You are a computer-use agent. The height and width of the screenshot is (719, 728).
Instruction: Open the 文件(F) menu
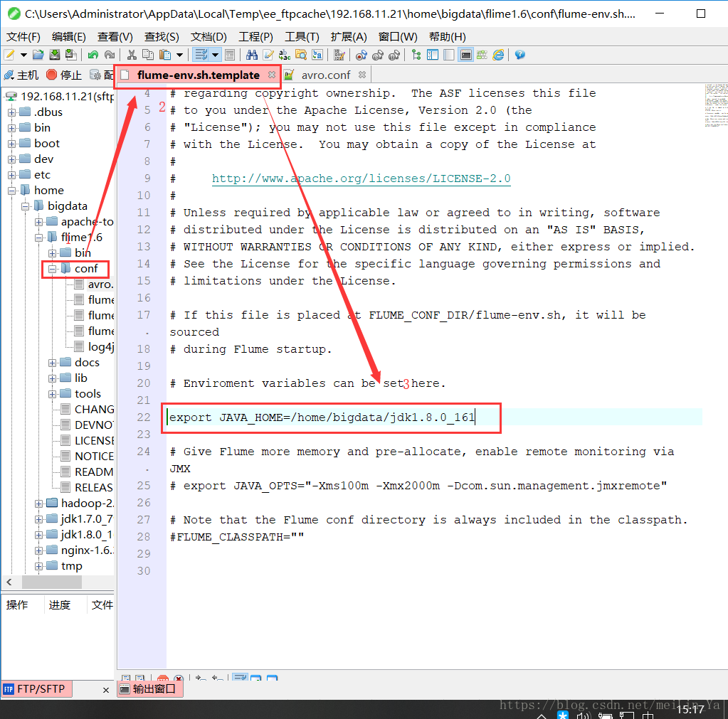click(x=23, y=37)
